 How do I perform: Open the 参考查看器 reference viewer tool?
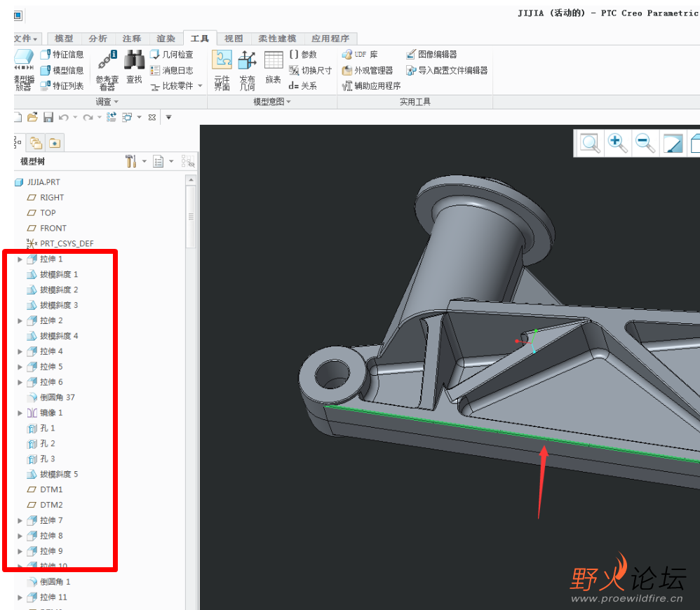point(107,71)
